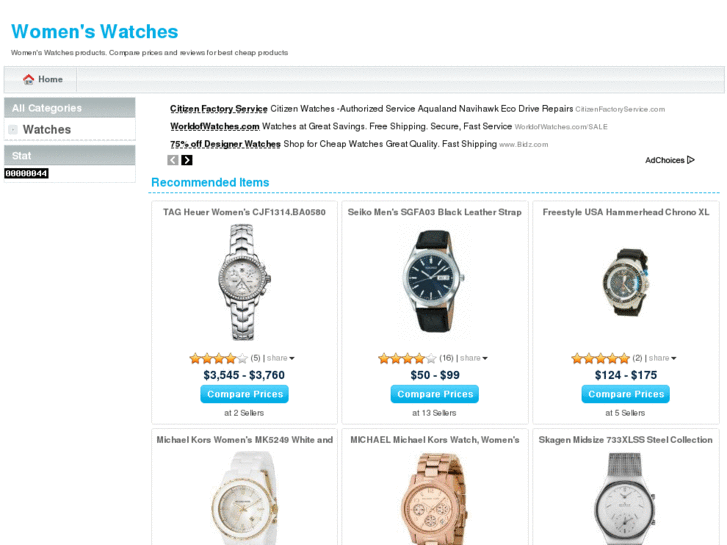
Task: Open share dropdown under Freestyle watch
Action: [x=663, y=358]
